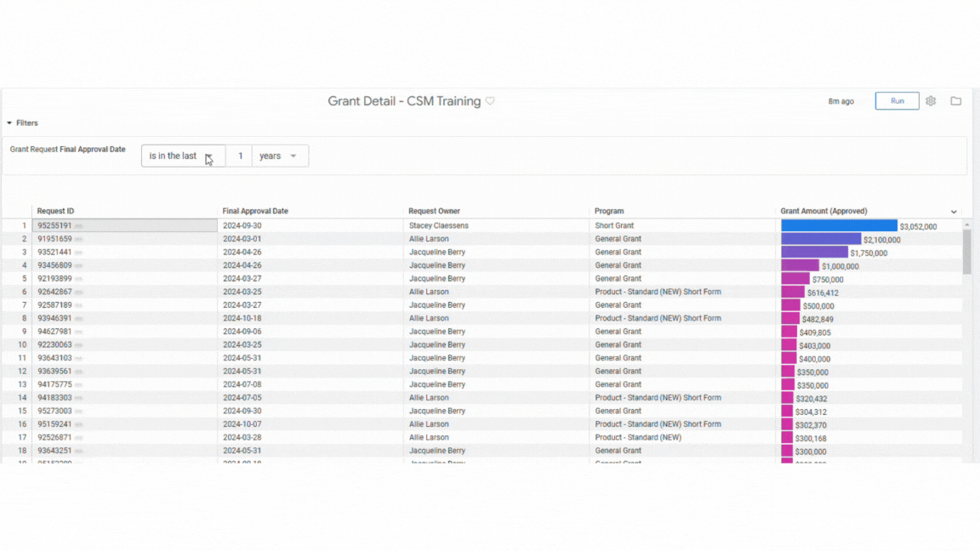Image resolution: width=980 pixels, height=551 pixels.
Task: Open actions ellipsis for request 93456809
Action: point(79,266)
